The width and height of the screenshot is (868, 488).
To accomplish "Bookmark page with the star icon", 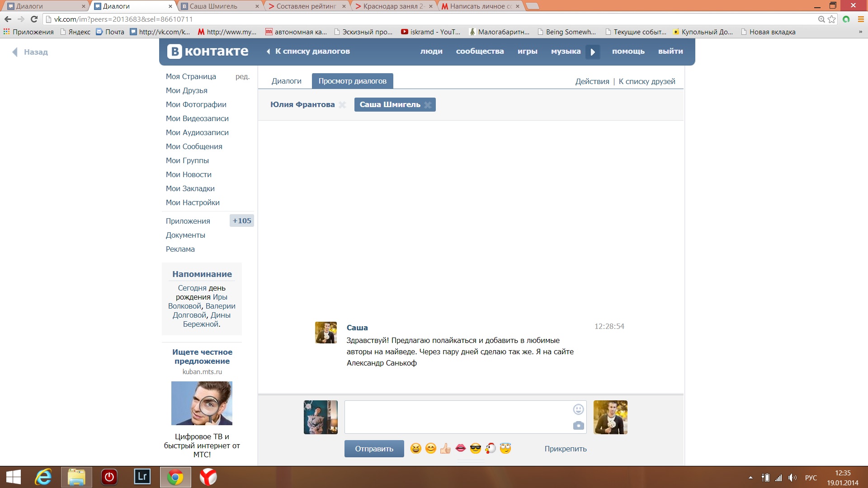I will [832, 19].
